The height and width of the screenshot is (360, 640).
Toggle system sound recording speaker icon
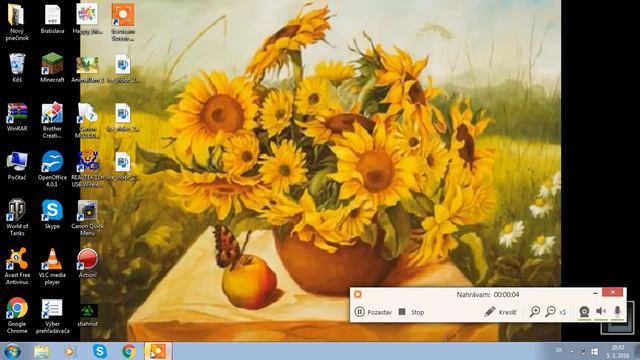(601, 312)
